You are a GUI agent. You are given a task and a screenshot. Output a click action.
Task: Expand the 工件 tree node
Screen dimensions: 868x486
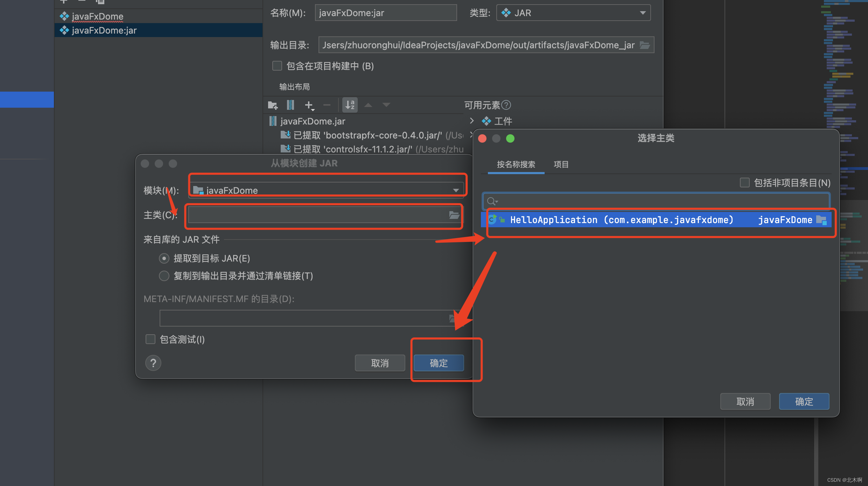472,121
